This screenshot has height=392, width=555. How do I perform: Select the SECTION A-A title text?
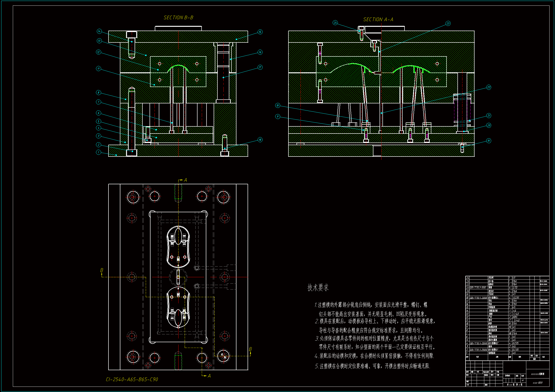click(378, 19)
